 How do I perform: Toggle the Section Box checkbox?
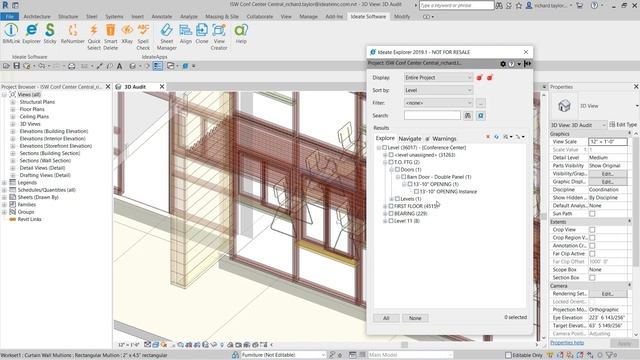[x=592, y=278]
